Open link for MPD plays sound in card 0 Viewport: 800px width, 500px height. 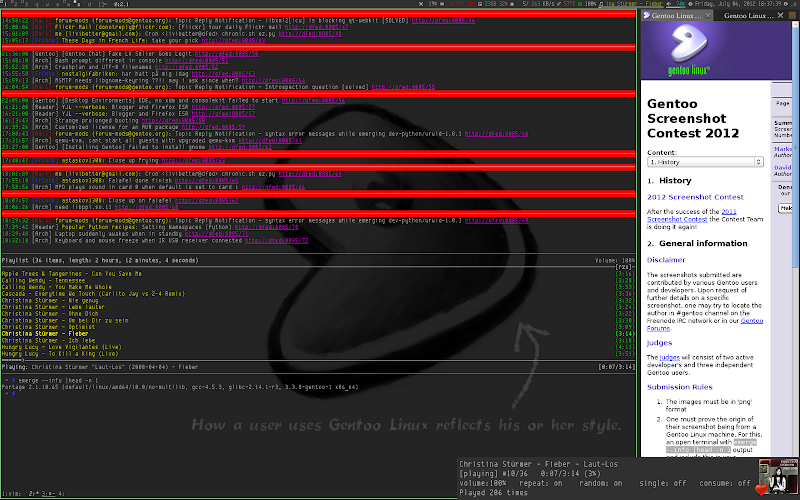click(273, 187)
